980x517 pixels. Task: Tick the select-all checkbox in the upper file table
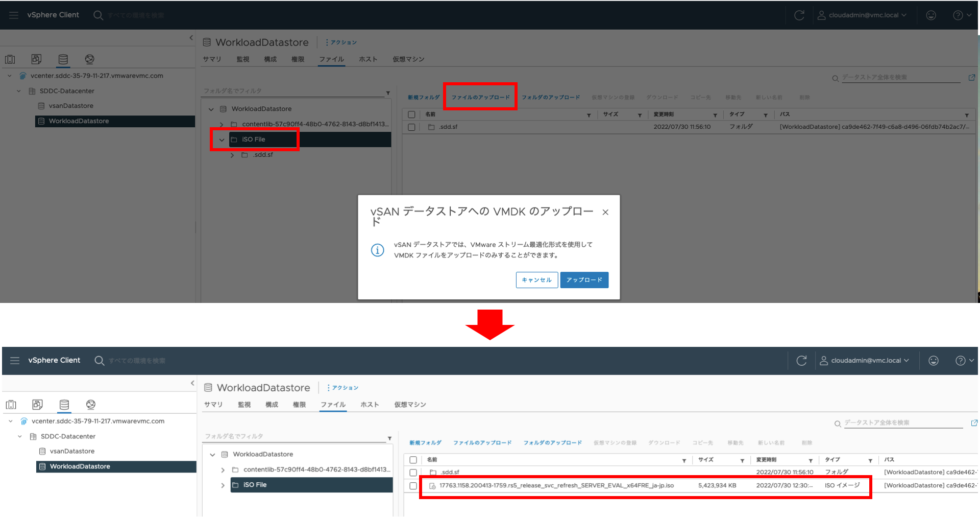pyautogui.click(x=411, y=114)
